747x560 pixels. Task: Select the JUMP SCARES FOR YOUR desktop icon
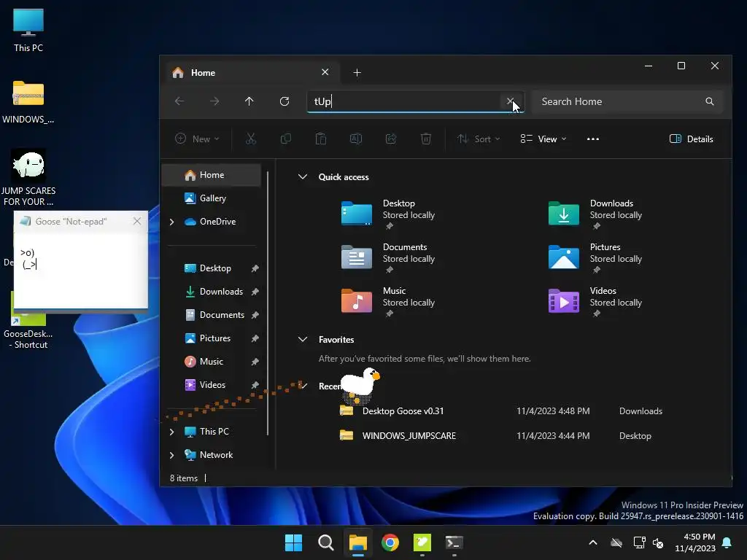[28, 177]
